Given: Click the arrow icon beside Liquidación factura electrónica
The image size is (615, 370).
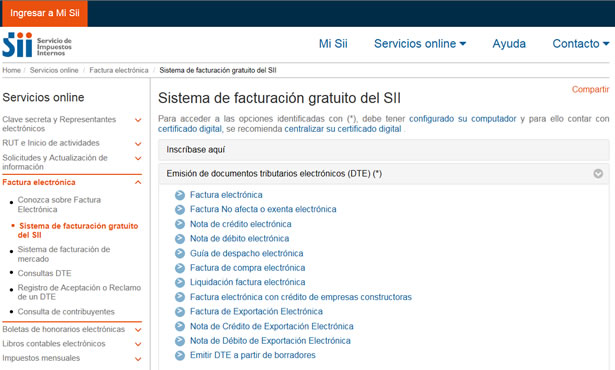Looking at the screenshot, I should point(180,283).
